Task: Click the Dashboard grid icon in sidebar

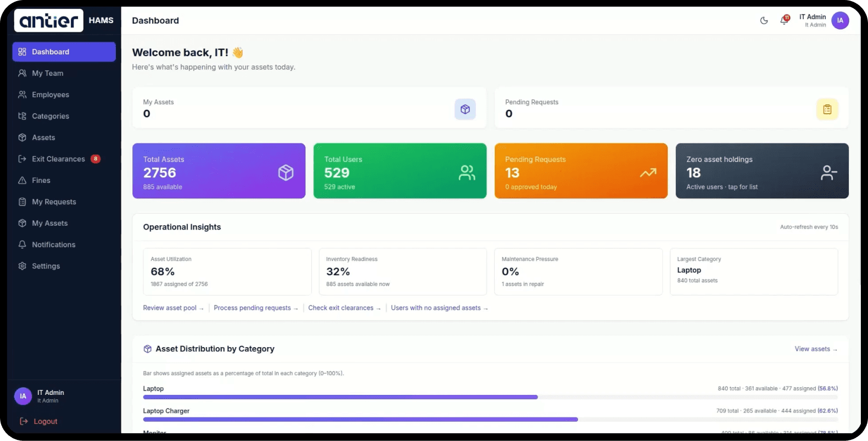Action: [23, 52]
